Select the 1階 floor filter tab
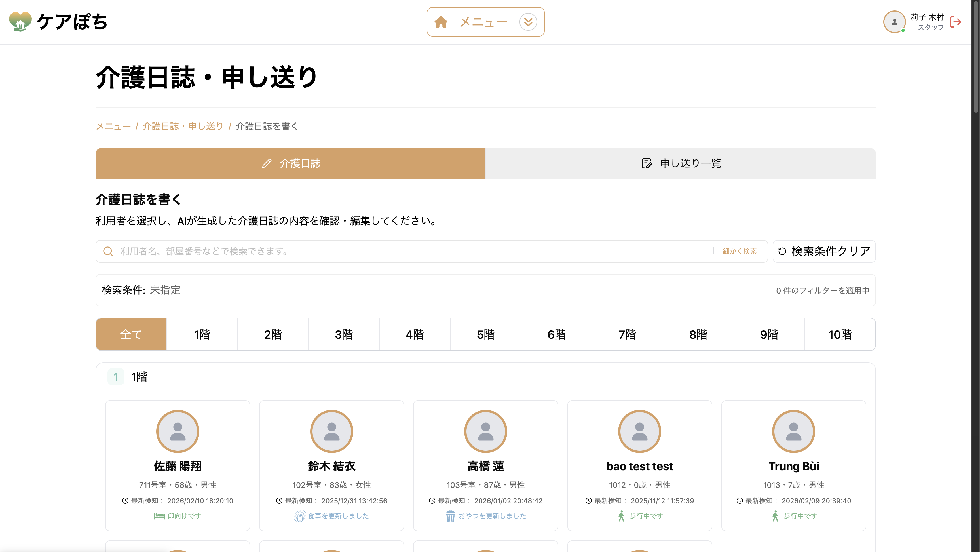The image size is (980, 552). point(202,334)
